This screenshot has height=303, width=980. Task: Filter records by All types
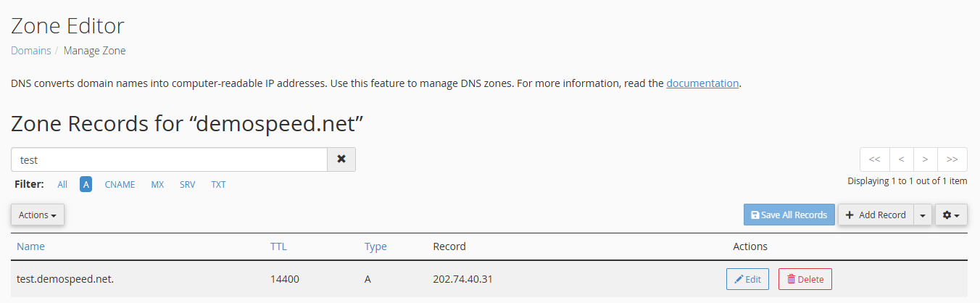point(62,184)
